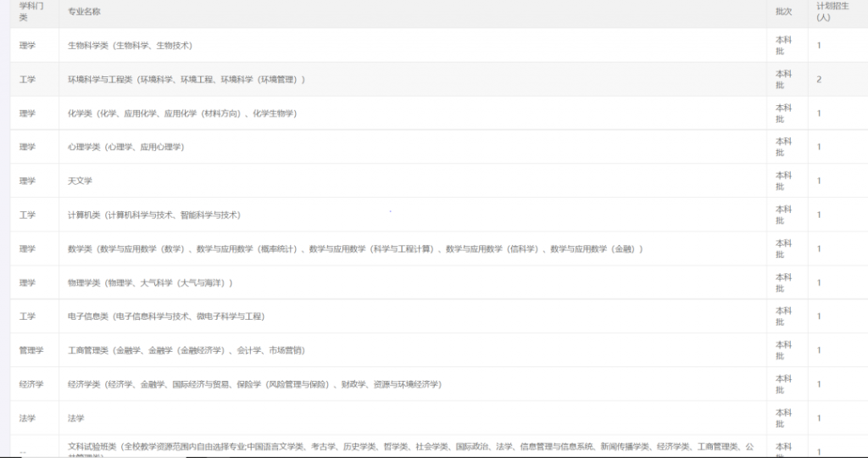
Task: Click 本科批 in the 化学类 row
Action: [x=783, y=114]
